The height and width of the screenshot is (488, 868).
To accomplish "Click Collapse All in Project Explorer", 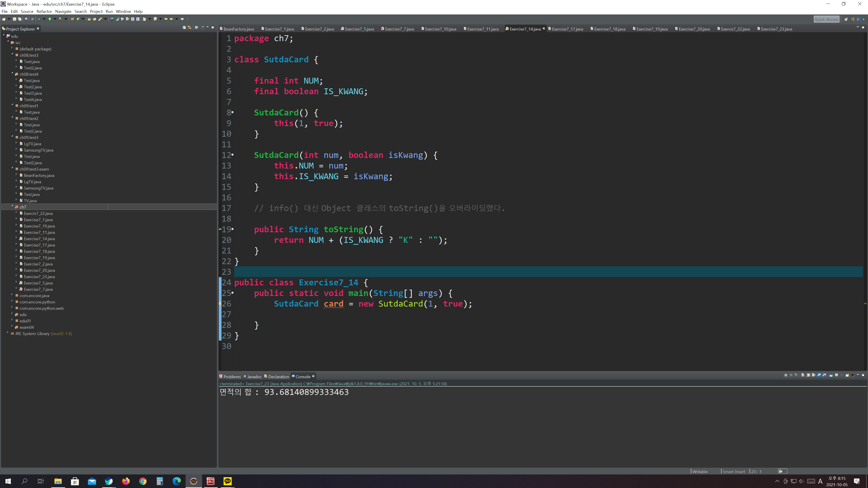I will (x=184, y=27).
